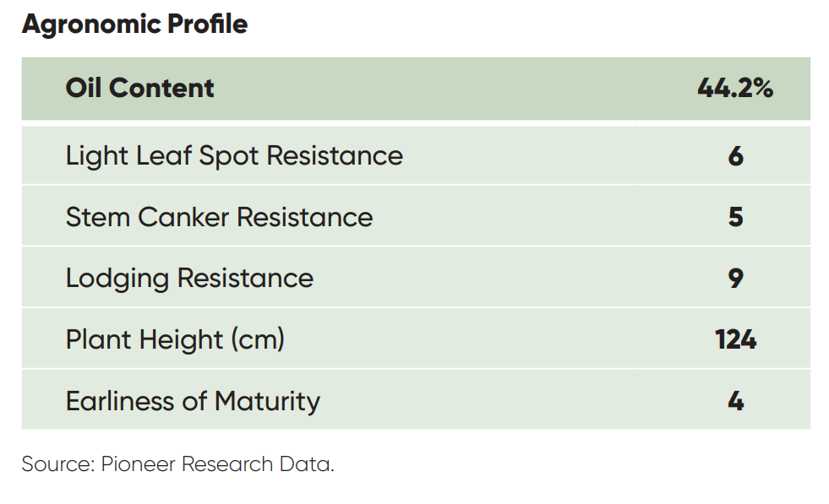Screen dimensions: 829x504
Task: Select the Earliness of Maturity value 4
Action: tap(735, 400)
